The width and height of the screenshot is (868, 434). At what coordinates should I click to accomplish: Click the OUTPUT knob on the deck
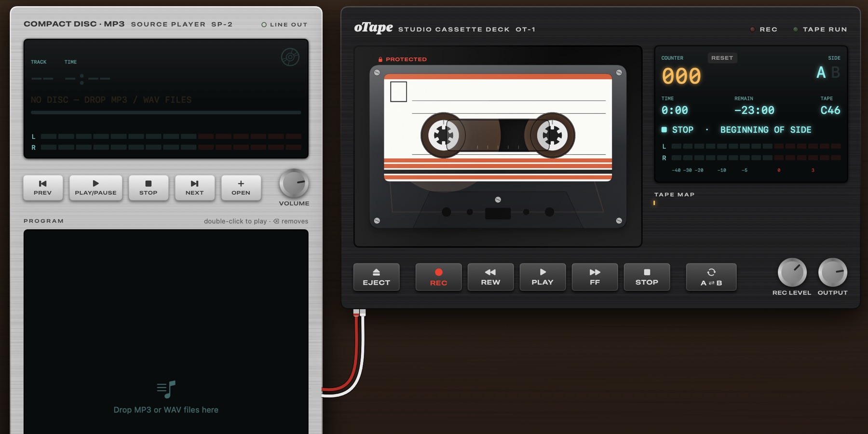tap(832, 272)
